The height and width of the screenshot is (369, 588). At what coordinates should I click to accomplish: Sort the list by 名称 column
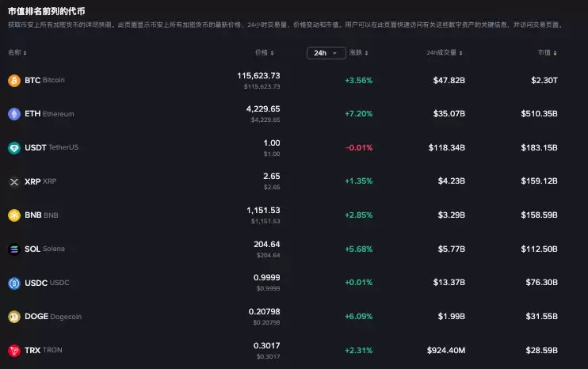coord(17,53)
